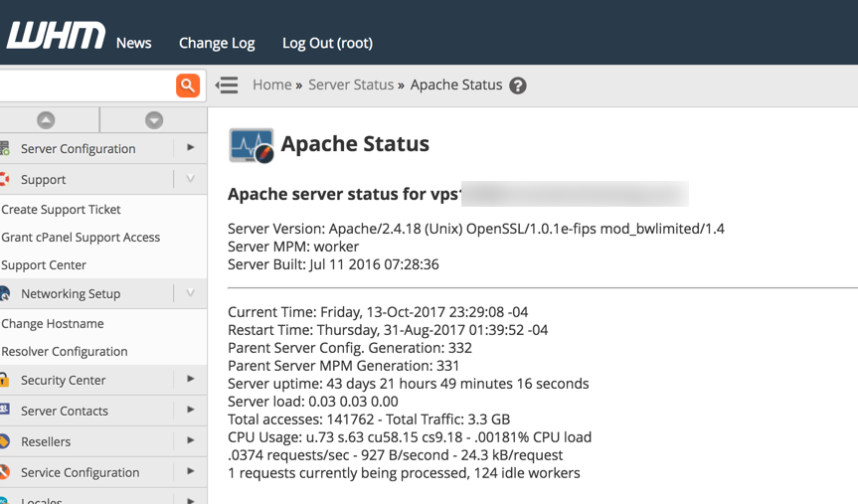Click the orange search magnifier button
The height and width of the screenshot is (504, 858).
[188, 85]
